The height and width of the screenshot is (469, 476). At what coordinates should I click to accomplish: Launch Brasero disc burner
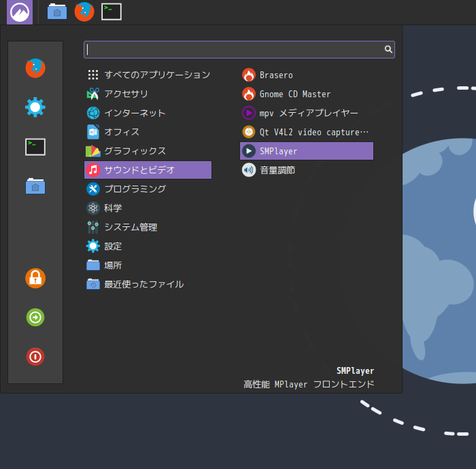[307, 75]
